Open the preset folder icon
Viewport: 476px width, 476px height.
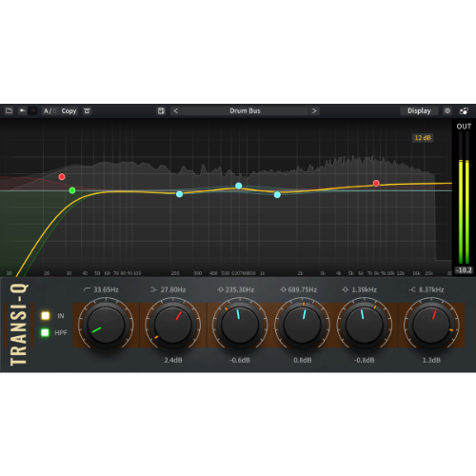9,111
